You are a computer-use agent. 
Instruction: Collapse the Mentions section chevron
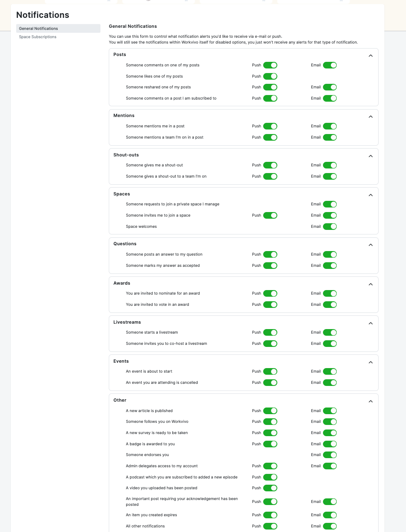pyautogui.click(x=371, y=117)
